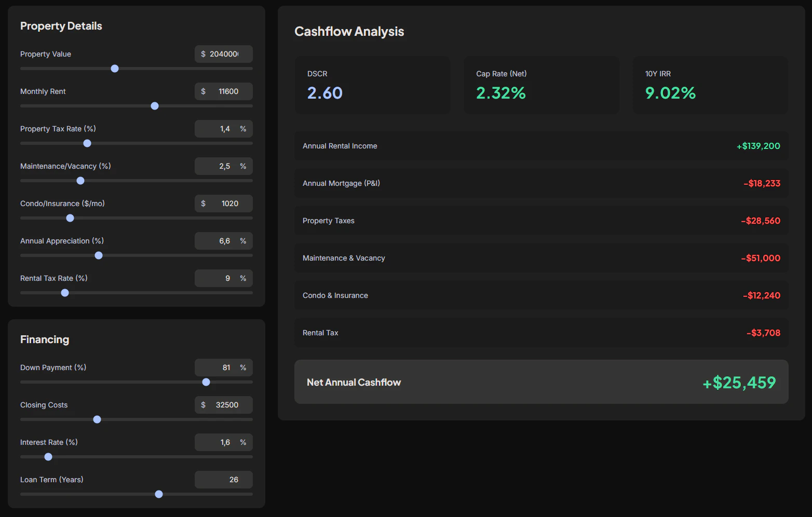Select the Annual Appreciation slider thumb

pos(99,255)
